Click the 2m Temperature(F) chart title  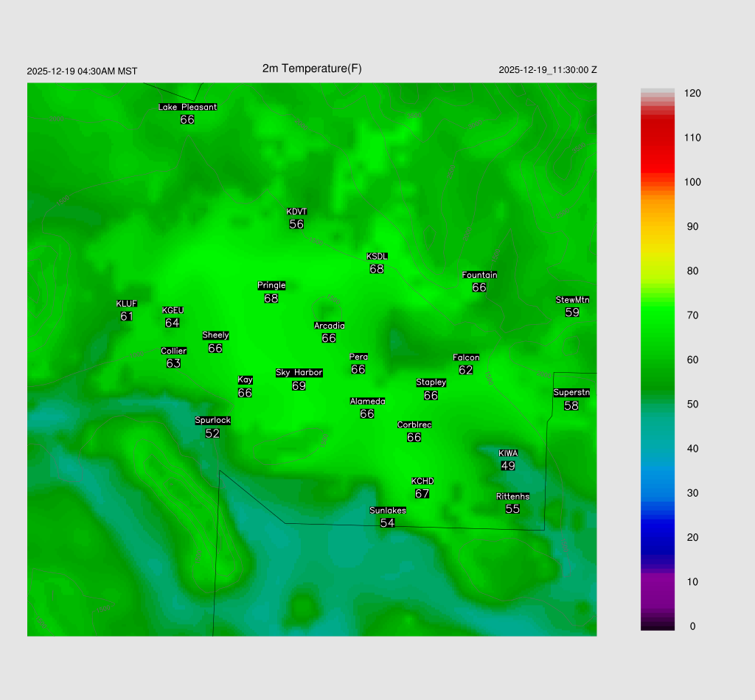click(312, 69)
